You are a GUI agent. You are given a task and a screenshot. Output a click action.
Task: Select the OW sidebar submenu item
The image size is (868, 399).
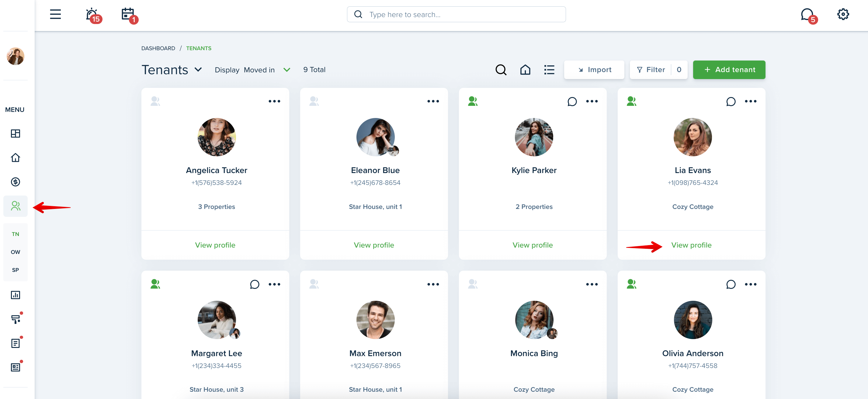(x=16, y=252)
